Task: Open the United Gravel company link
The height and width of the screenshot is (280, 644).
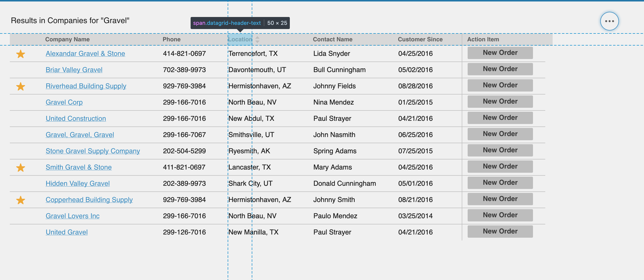Action: coord(67,232)
